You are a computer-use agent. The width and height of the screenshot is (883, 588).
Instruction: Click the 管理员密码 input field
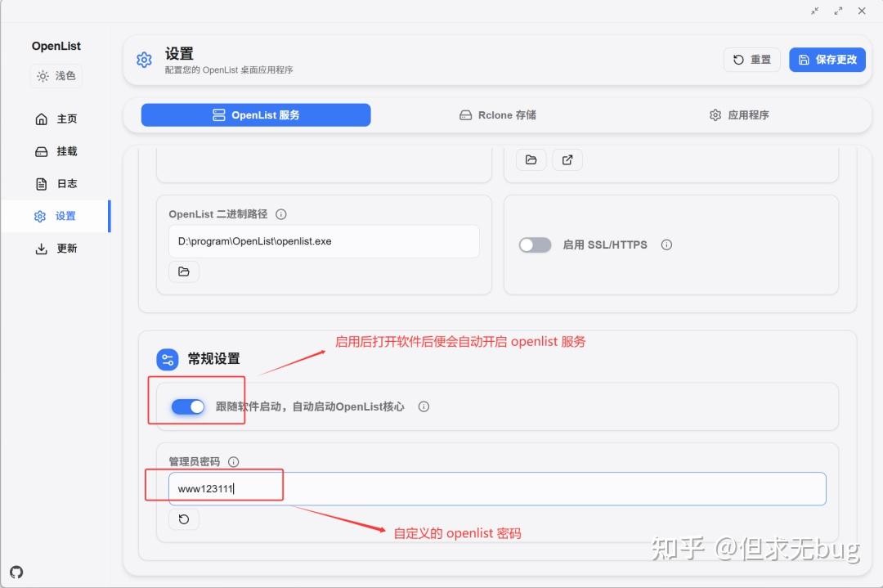[x=497, y=489]
